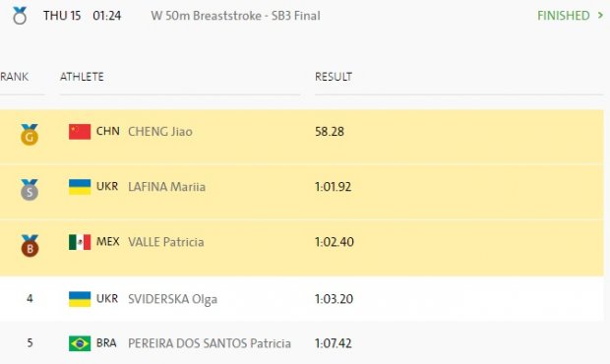Sort by the RANK column header
610x364 pixels.
point(15,77)
